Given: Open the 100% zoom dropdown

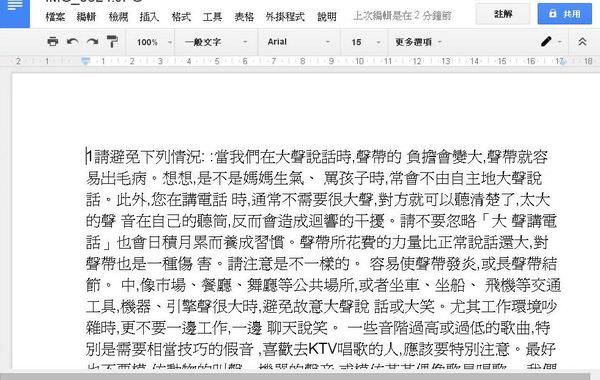Looking at the screenshot, I should [154, 42].
